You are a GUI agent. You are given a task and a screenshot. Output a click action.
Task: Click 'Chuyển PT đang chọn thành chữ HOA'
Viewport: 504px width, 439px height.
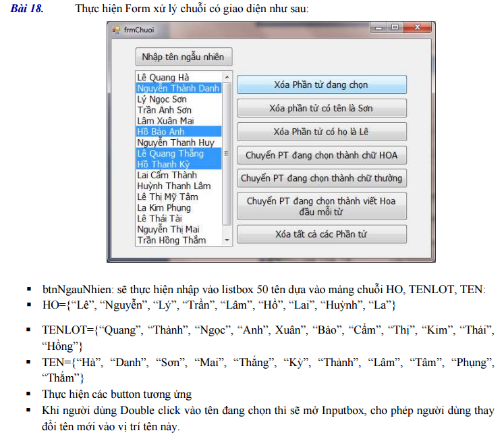[x=321, y=155]
